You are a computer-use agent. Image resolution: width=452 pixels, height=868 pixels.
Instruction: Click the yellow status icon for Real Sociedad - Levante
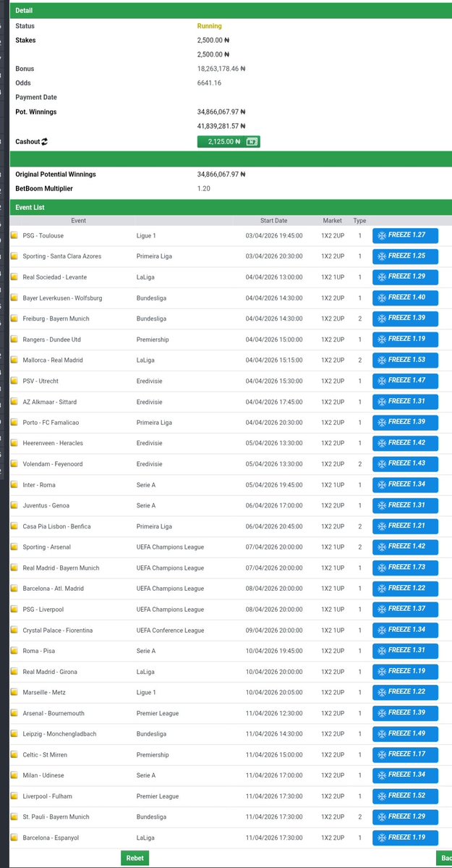(x=14, y=277)
